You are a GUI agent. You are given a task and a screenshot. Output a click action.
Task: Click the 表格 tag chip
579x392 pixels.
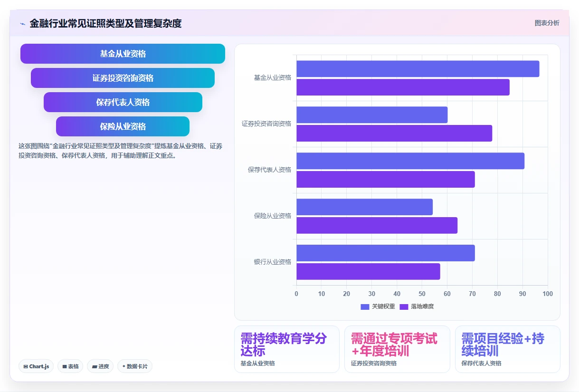click(70, 366)
